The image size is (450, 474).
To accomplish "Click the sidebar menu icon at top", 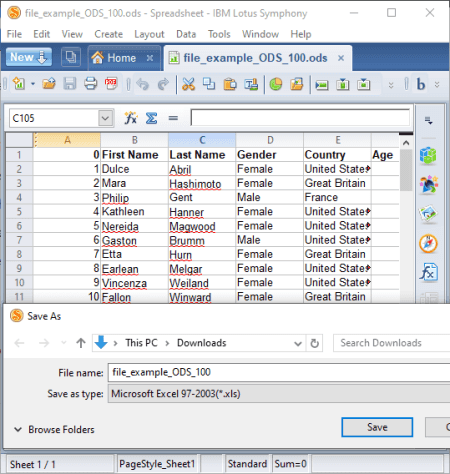I will [x=429, y=120].
